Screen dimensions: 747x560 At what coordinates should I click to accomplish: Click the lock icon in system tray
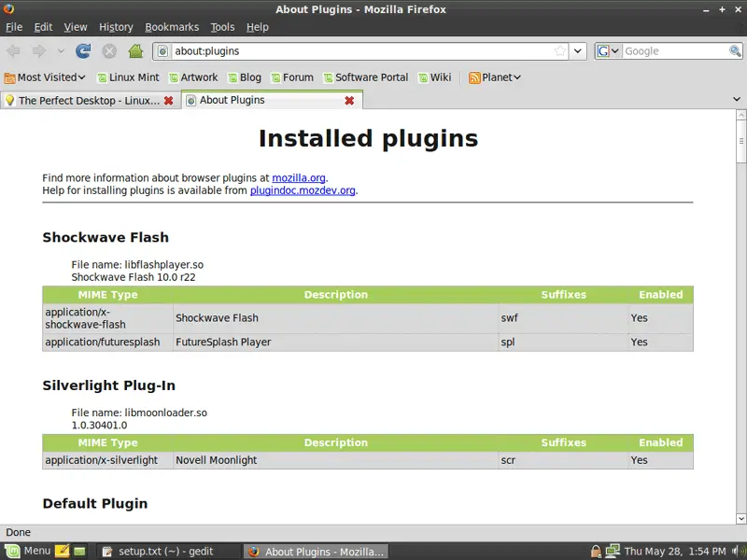(596, 552)
